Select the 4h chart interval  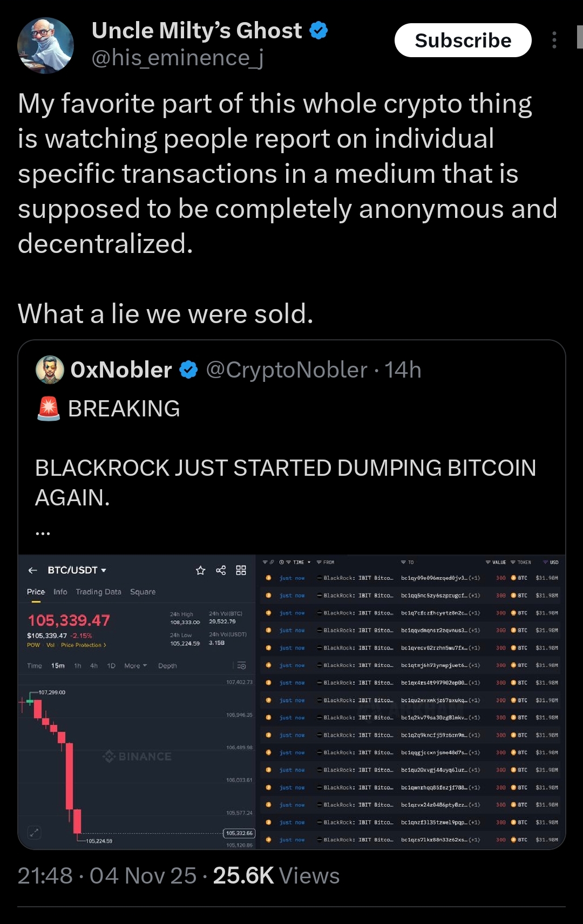click(94, 666)
